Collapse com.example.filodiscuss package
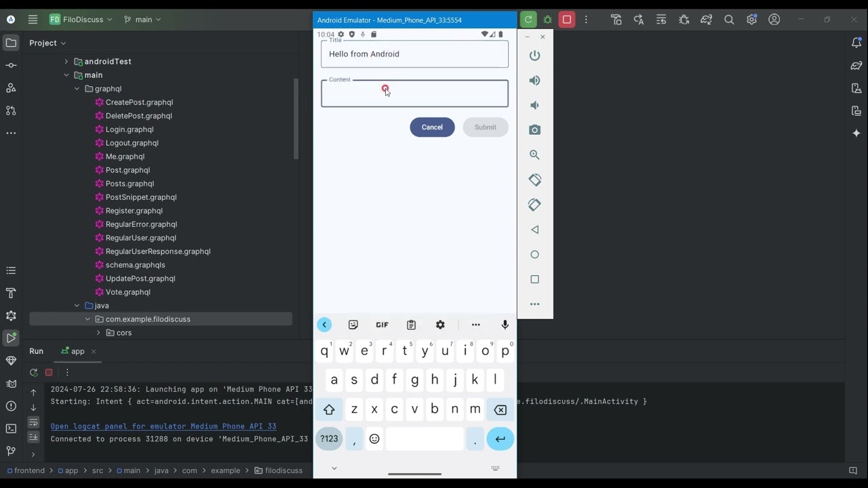Screen dimensions: 868x488 [87, 319]
